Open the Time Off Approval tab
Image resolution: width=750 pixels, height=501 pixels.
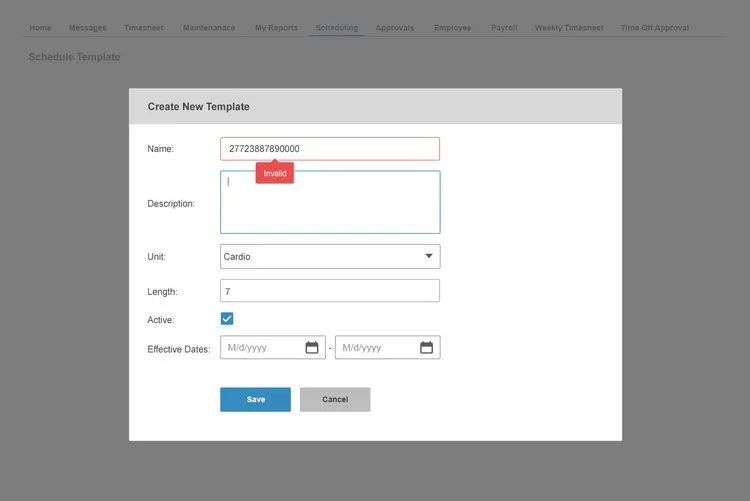(x=655, y=28)
